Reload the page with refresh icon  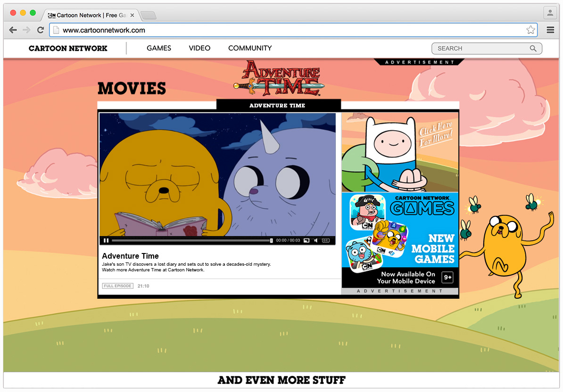41,30
